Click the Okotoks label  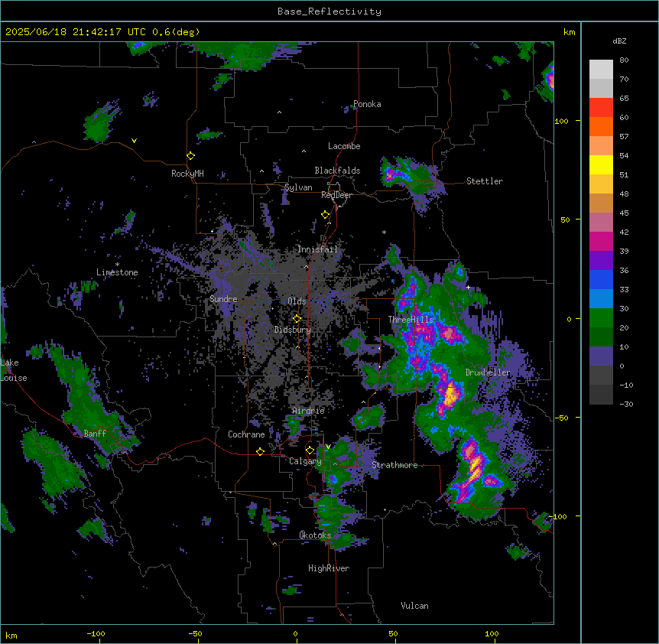click(x=315, y=535)
